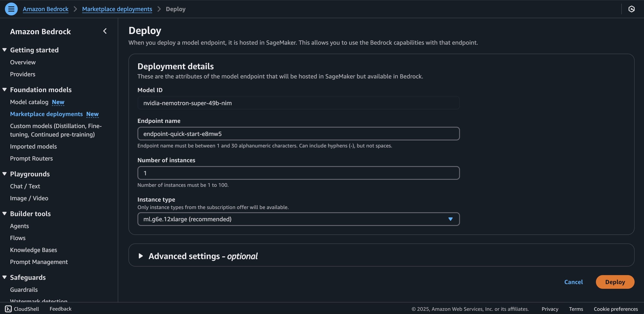
Task: Click the Amazon Bedrock breadcrumb link
Action: 46,9
